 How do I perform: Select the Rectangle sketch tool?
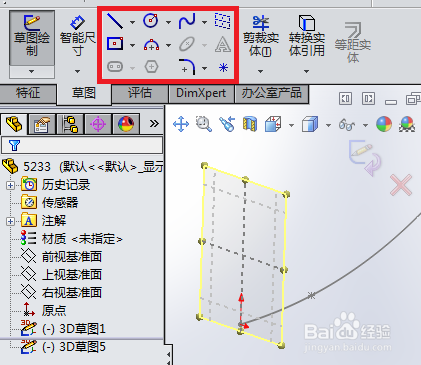click(x=115, y=44)
